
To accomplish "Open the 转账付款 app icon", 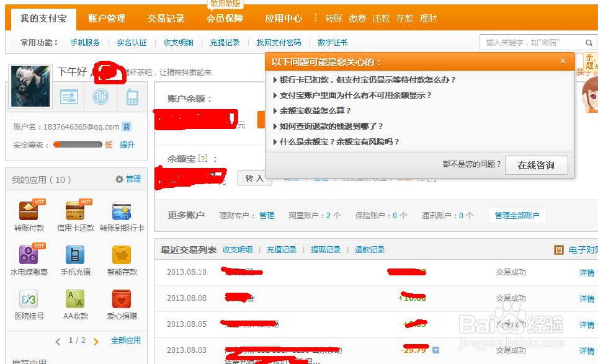I will [29, 210].
